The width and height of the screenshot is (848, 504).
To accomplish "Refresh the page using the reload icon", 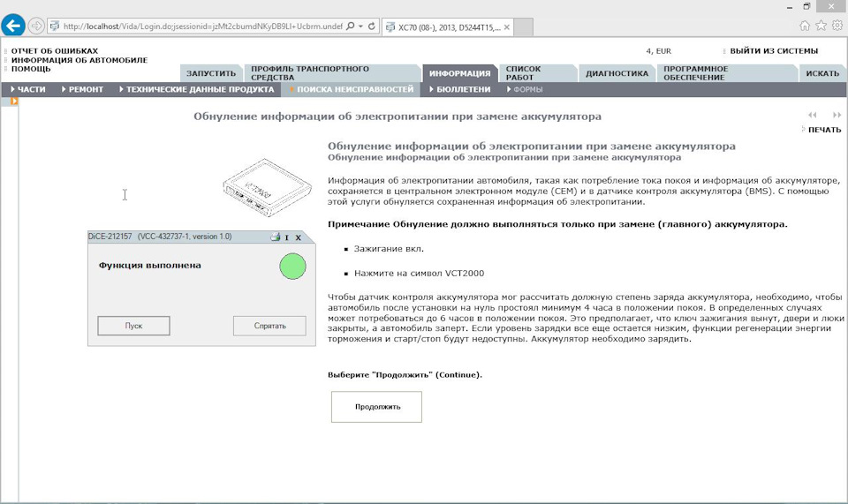I will (x=371, y=26).
